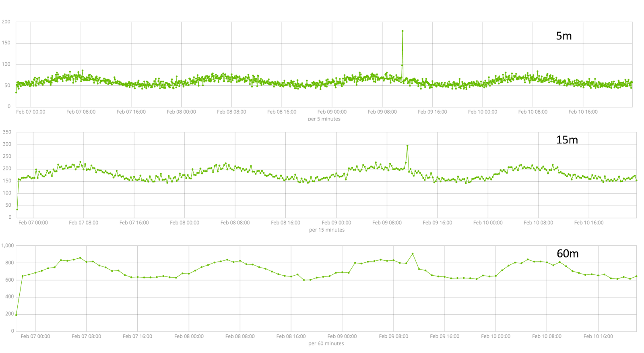Screen dimensions: 644x353
Task: Click the "250" y-axis label on the 15m chart
Action: (7, 156)
